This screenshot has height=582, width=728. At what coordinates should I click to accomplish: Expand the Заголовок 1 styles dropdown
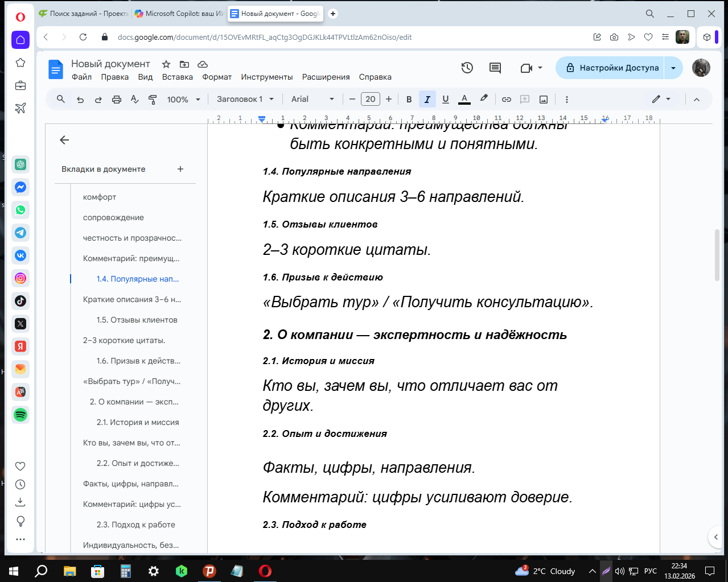(244, 99)
